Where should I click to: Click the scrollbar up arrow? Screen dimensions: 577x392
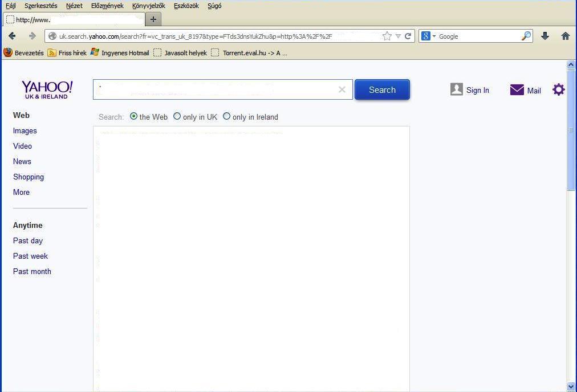coord(571,65)
